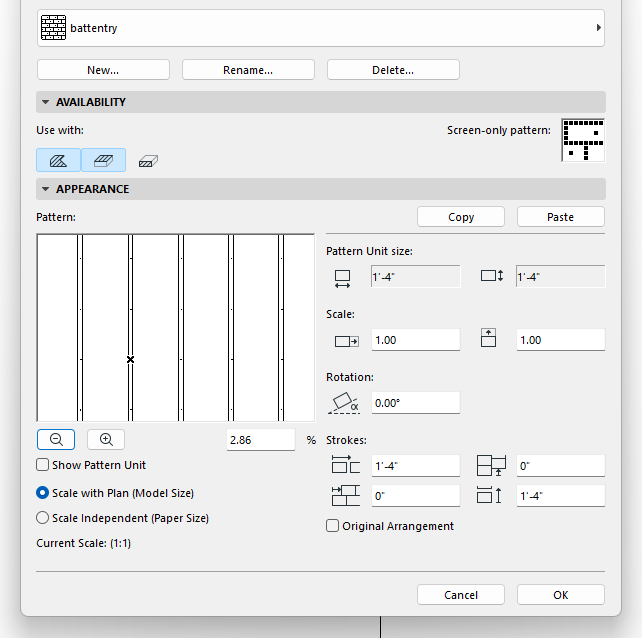
Task: Click the pattern unit height field
Action: [x=561, y=277]
